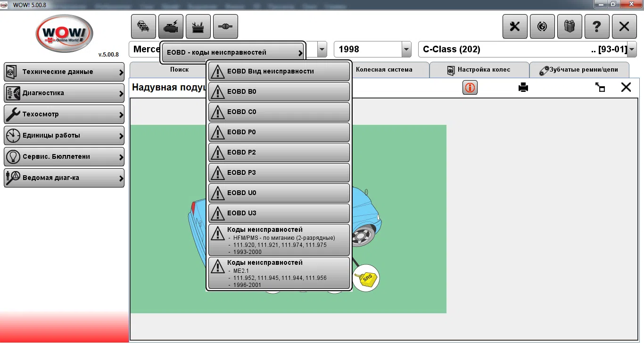Expand the model year 1998 dropdown
The height and width of the screenshot is (343, 644).
click(x=406, y=49)
